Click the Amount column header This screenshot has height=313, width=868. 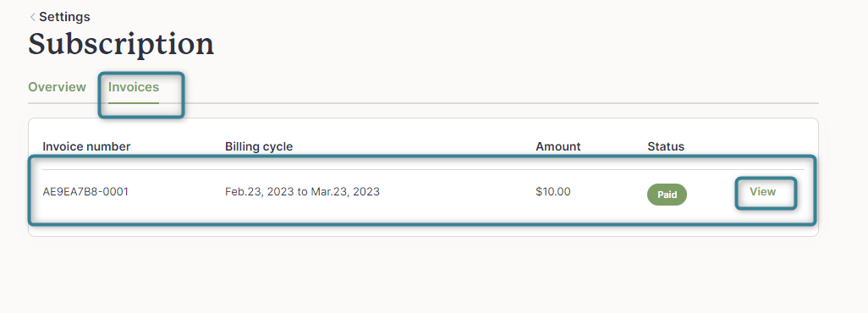[558, 147]
